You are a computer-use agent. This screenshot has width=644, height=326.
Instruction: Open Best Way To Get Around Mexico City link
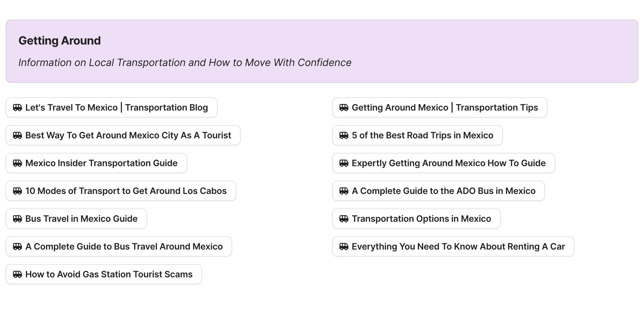point(128,136)
